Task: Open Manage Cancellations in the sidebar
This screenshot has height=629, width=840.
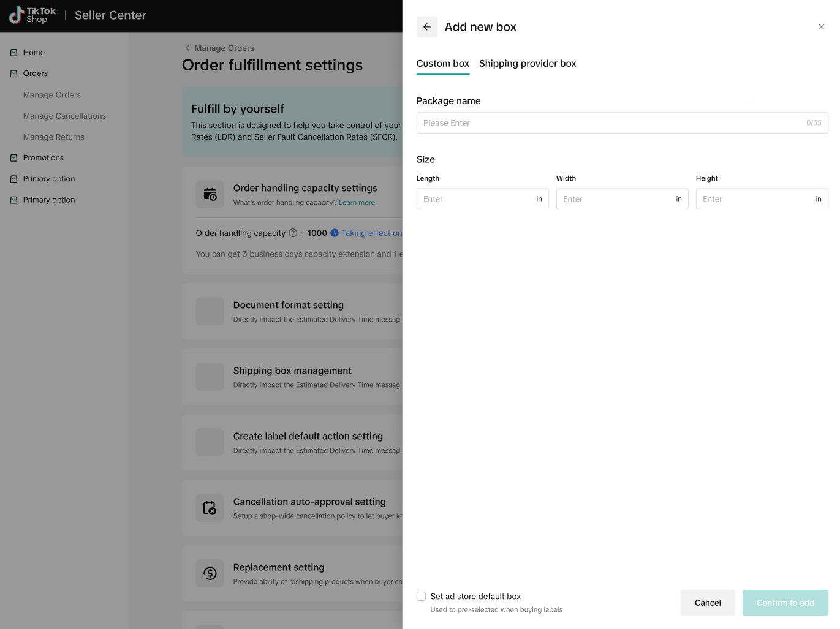Action: (64, 116)
